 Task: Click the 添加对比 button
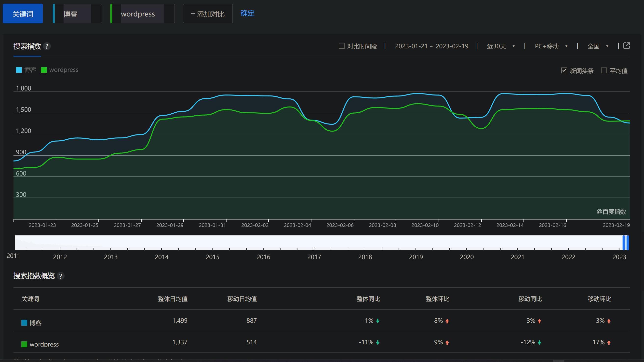click(208, 14)
